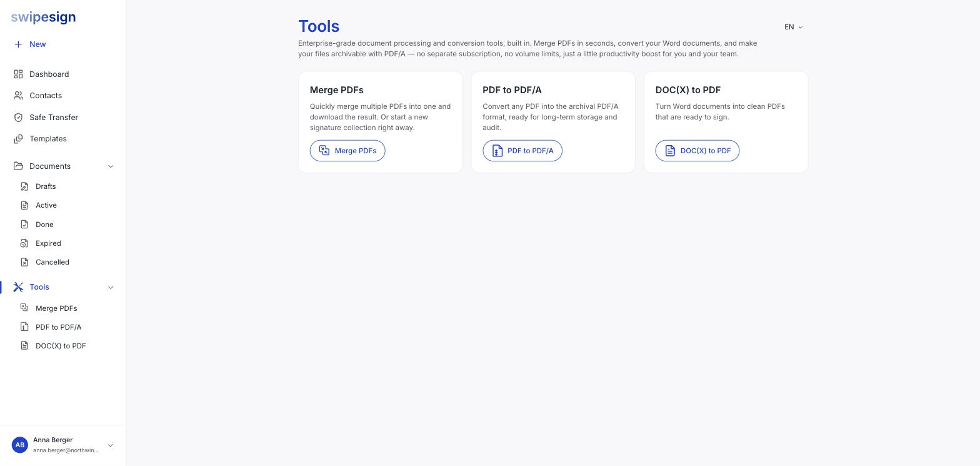Click the Cancelled file-x icon
980x466 pixels.
coord(24,262)
